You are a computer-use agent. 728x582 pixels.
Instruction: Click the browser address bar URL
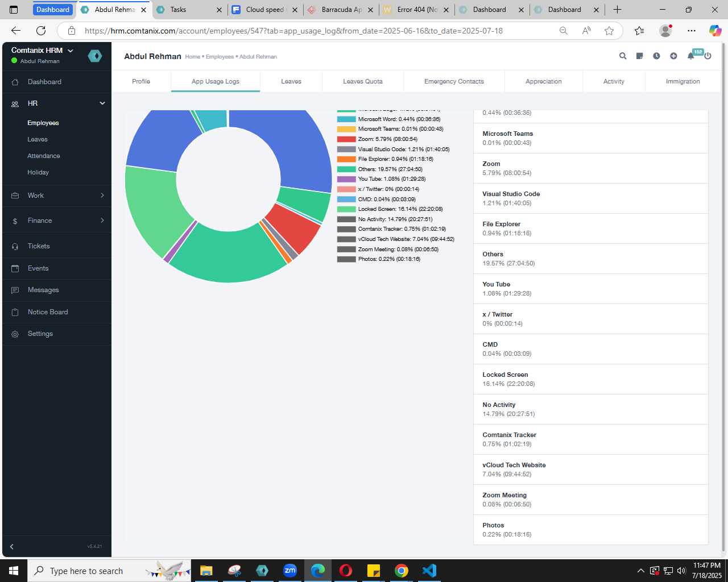coord(293,31)
